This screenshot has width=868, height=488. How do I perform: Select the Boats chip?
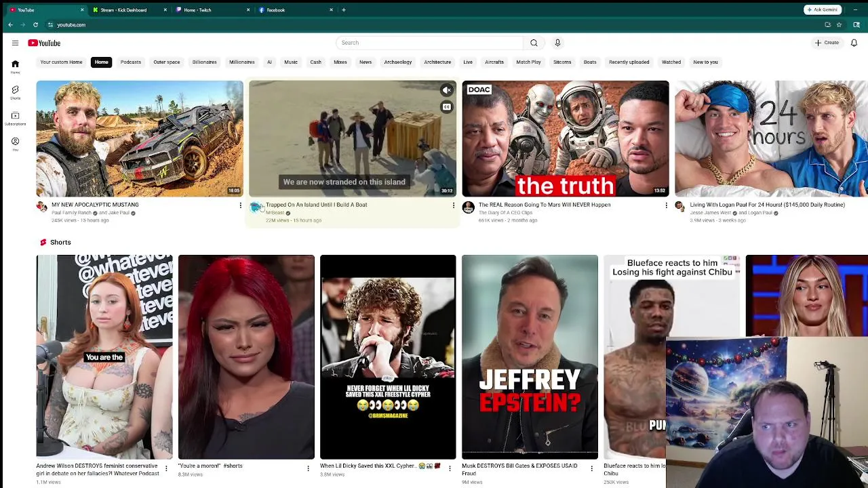pos(590,62)
